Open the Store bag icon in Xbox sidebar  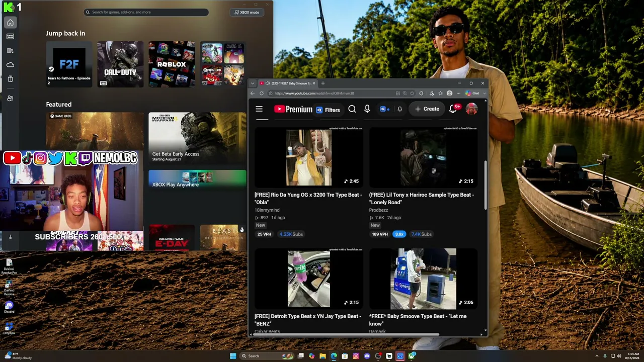(x=10, y=79)
